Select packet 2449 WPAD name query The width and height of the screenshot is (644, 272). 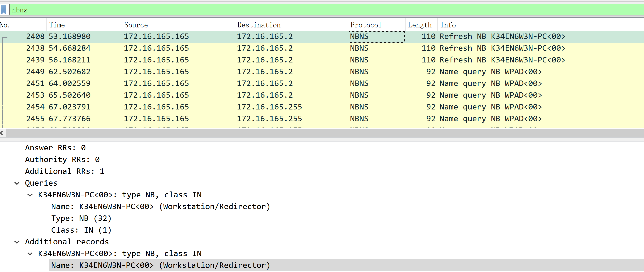(x=322, y=72)
